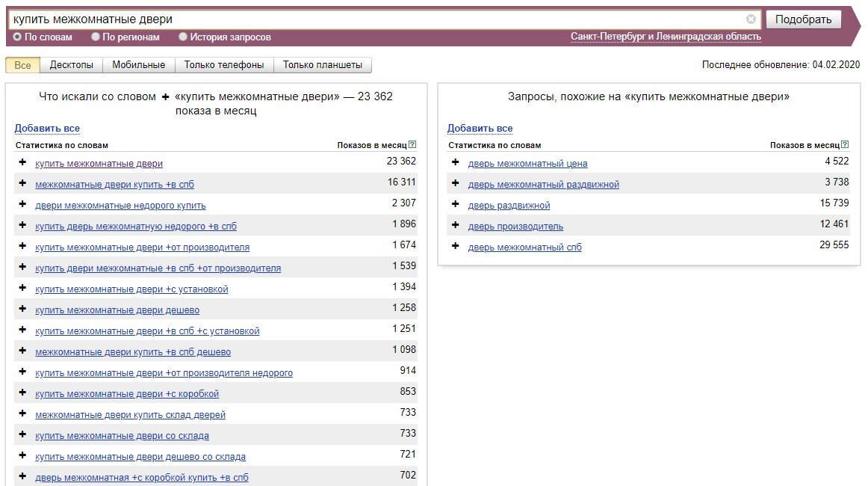Add 'дверь раздвижной' with its plus icon
Viewport: 868px width, 486px height.
click(x=456, y=204)
